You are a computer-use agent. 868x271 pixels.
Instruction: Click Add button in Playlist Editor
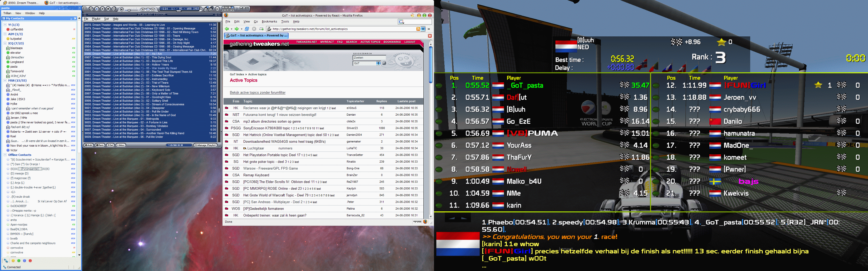click(89, 145)
